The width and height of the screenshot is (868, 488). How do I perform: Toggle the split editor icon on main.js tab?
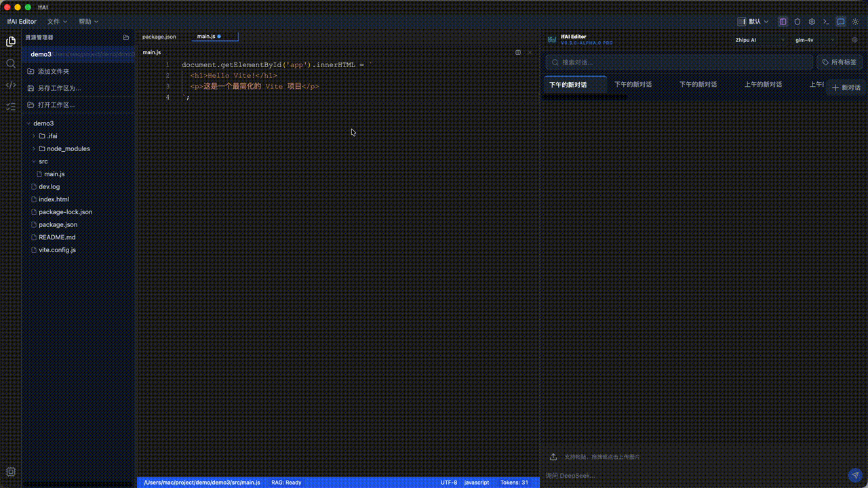[x=518, y=52]
